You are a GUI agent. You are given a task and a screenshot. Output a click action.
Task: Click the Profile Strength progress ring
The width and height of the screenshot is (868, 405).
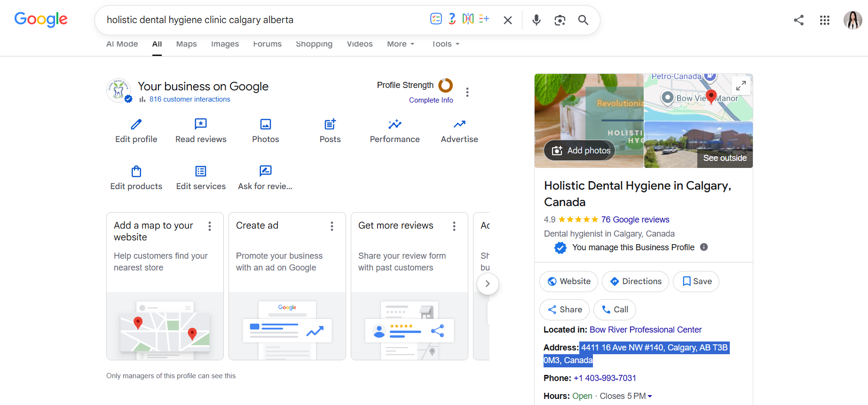click(x=445, y=85)
